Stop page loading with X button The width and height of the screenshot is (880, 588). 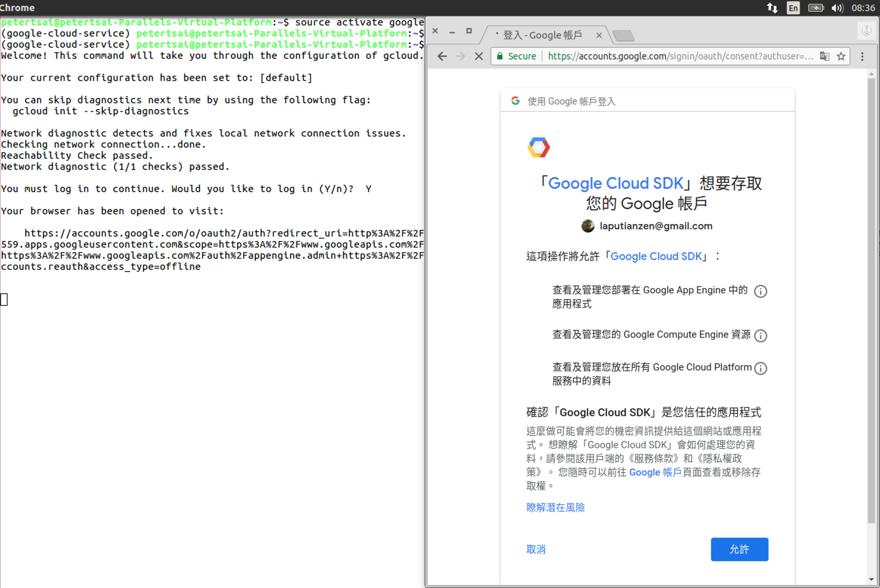(x=479, y=56)
